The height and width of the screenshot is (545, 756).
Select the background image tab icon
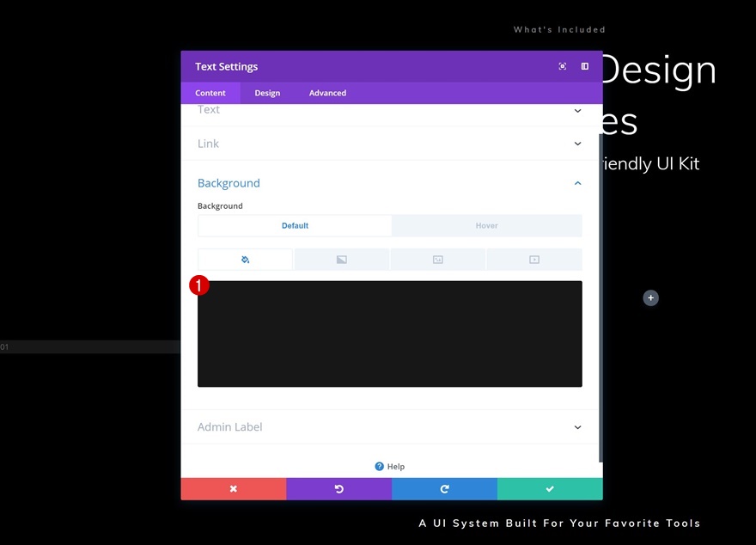[438, 260]
